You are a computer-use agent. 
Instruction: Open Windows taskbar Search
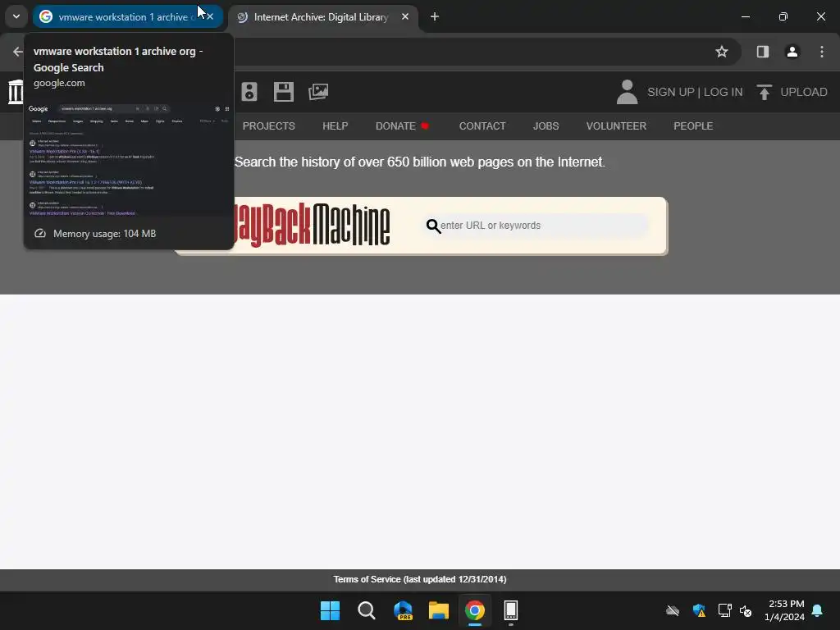pos(367,610)
